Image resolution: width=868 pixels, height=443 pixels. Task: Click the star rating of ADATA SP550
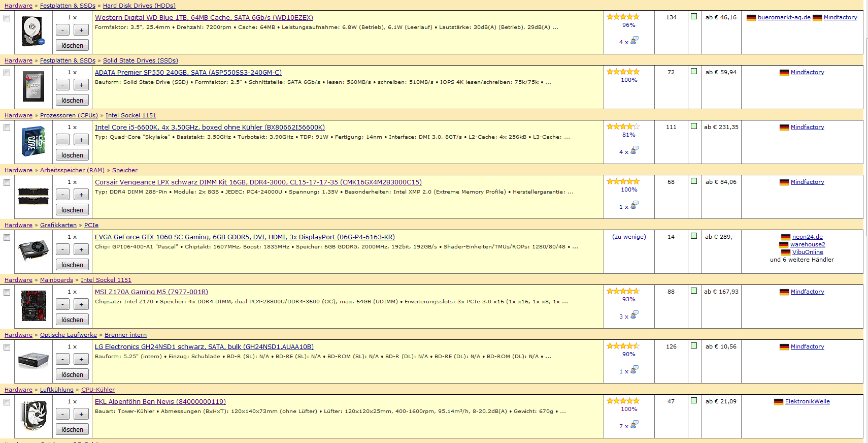(623, 72)
